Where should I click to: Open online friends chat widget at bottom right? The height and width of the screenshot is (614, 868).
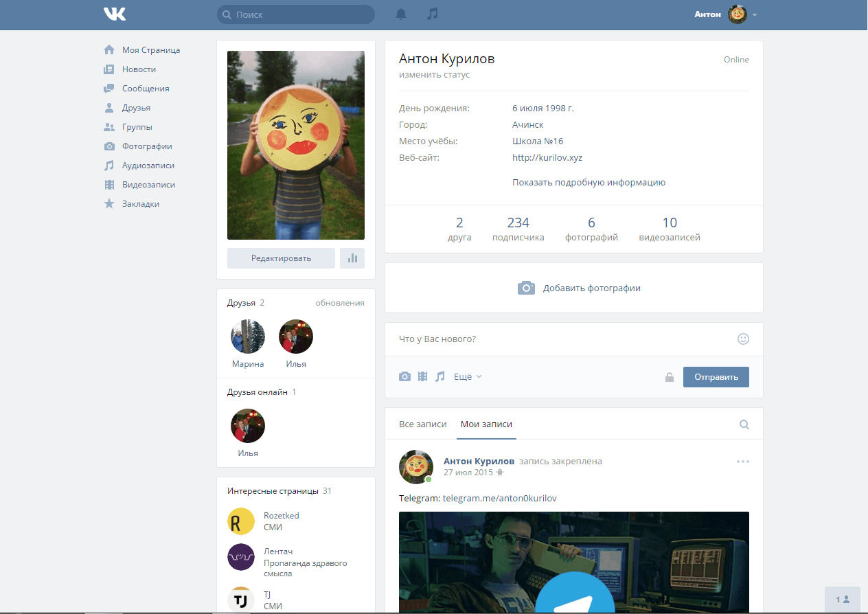pos(843,600)
